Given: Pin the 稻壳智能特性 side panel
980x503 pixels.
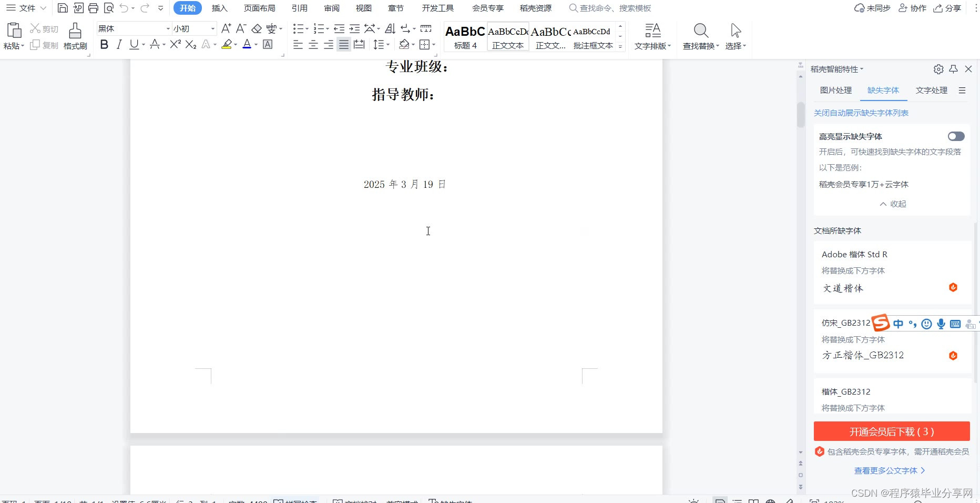Looking at the screenshot, I should [x=954, y=69].
